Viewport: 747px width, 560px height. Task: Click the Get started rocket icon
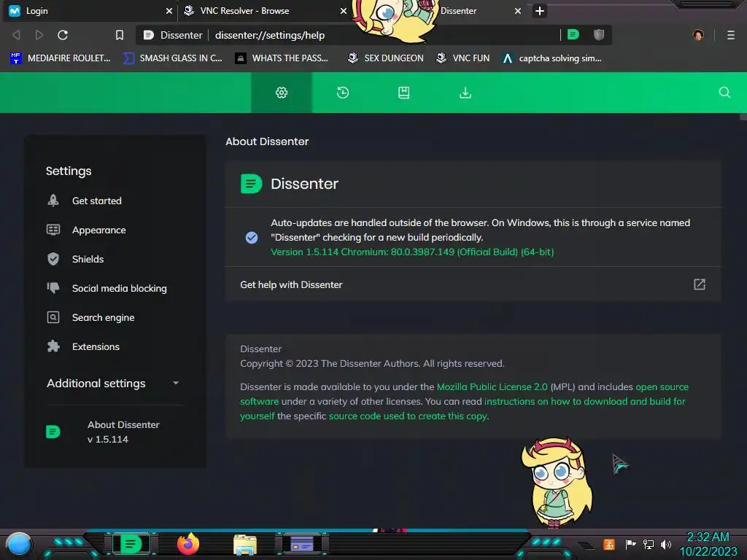point(53,201)
